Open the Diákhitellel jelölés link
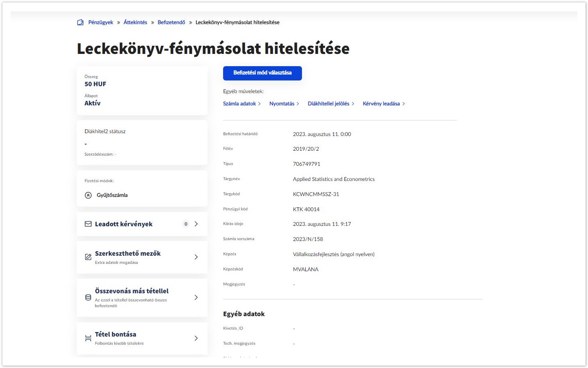 [331, 104]
